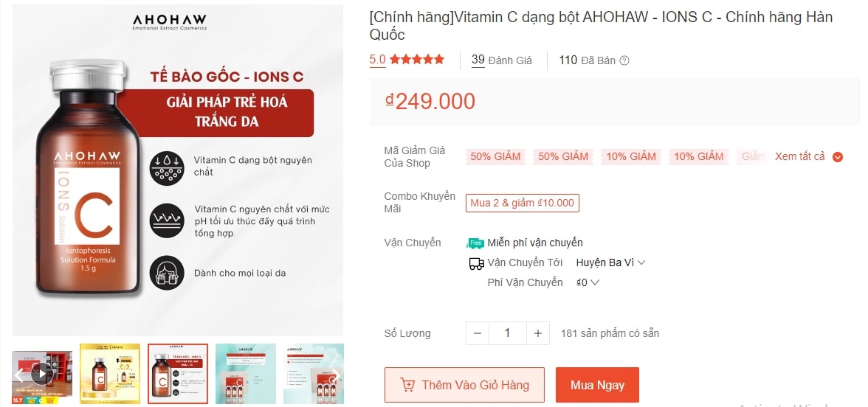Open the 39 Đánh Giá reviews link

[x=502, y=60]
